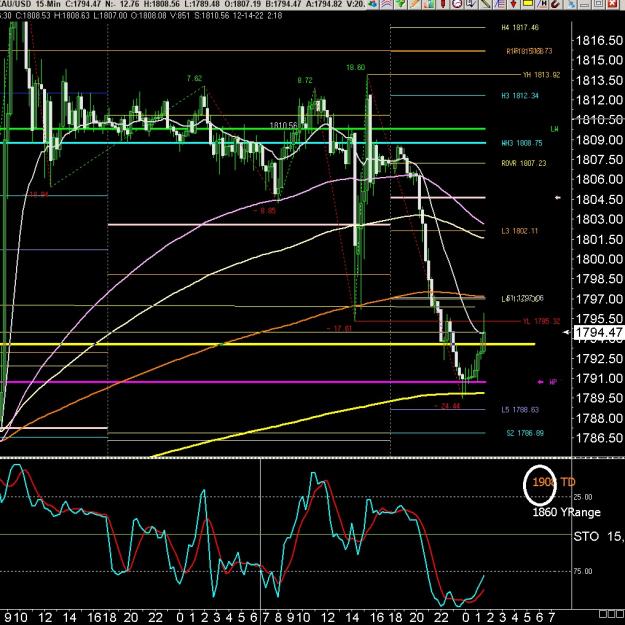The image size is (625, 625).
Task: Click the green LH label
Action: click(554, 129)
